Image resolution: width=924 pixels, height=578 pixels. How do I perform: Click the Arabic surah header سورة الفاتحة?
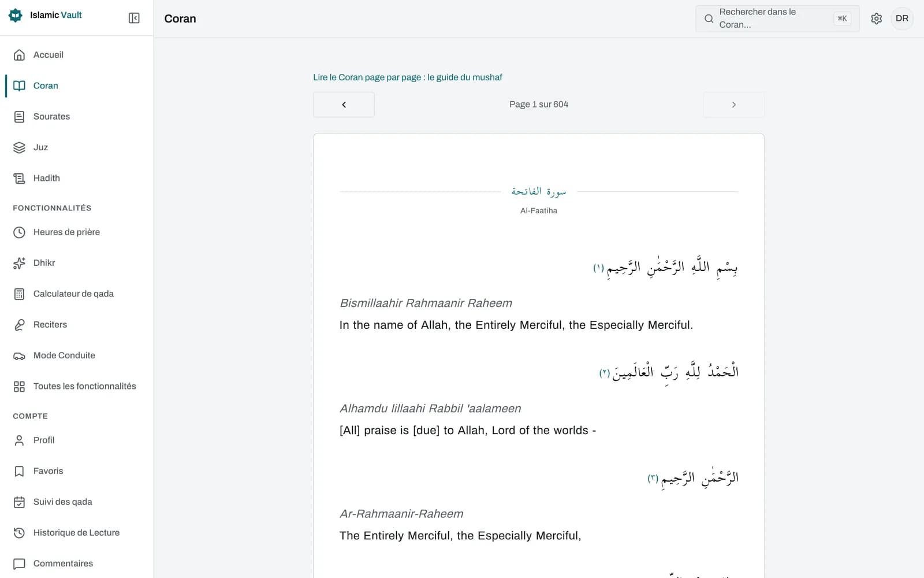[539, 191]
